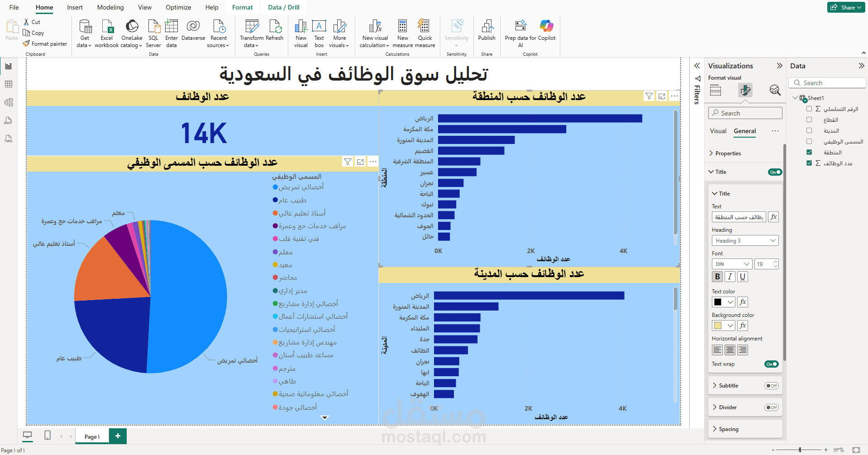Image resolution: width=868 pixels, height=455 pixels.
Task: Turn on the Subtitle toggle
Action: (771, 386)
